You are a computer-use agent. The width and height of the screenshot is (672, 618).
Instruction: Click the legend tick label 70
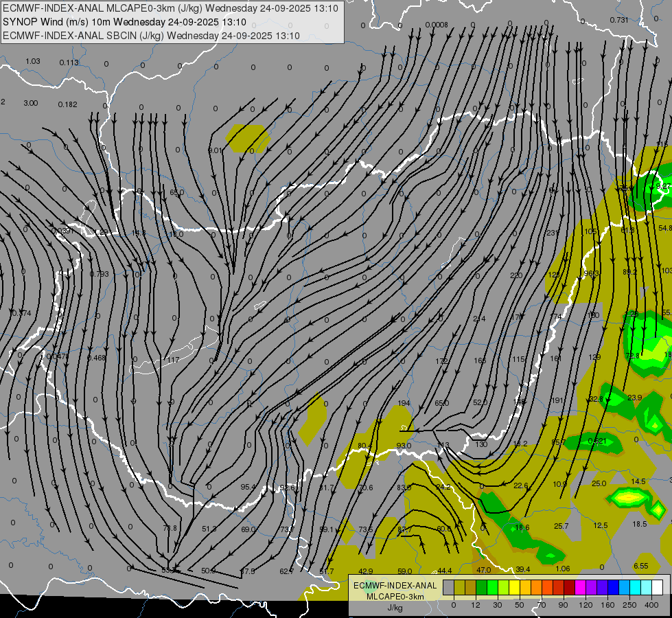pos(542,605)
